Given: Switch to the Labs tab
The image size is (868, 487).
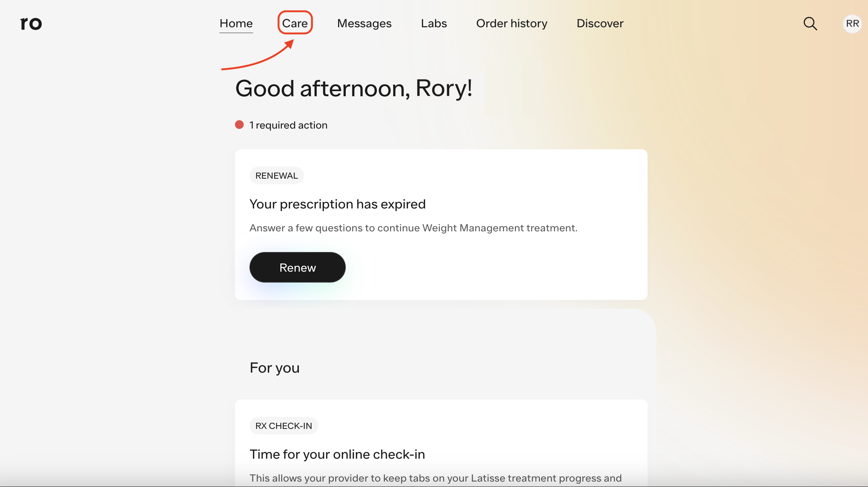Looking at the screenshot, I should coord(434,23).
